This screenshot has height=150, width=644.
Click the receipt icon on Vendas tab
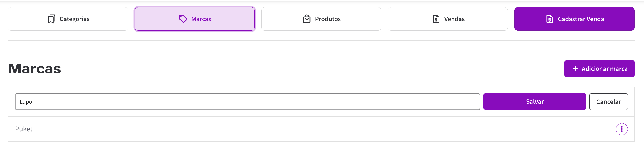(436, 19)
